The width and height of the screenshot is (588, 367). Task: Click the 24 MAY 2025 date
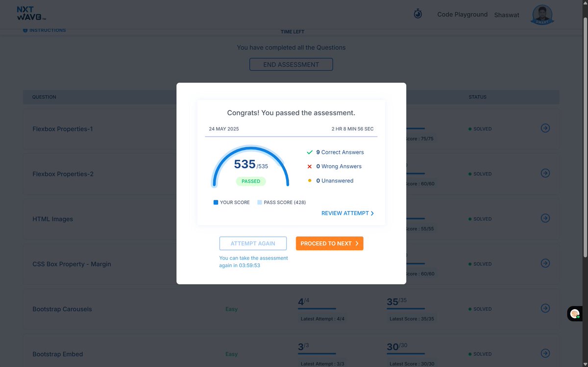tap(224, 129)
